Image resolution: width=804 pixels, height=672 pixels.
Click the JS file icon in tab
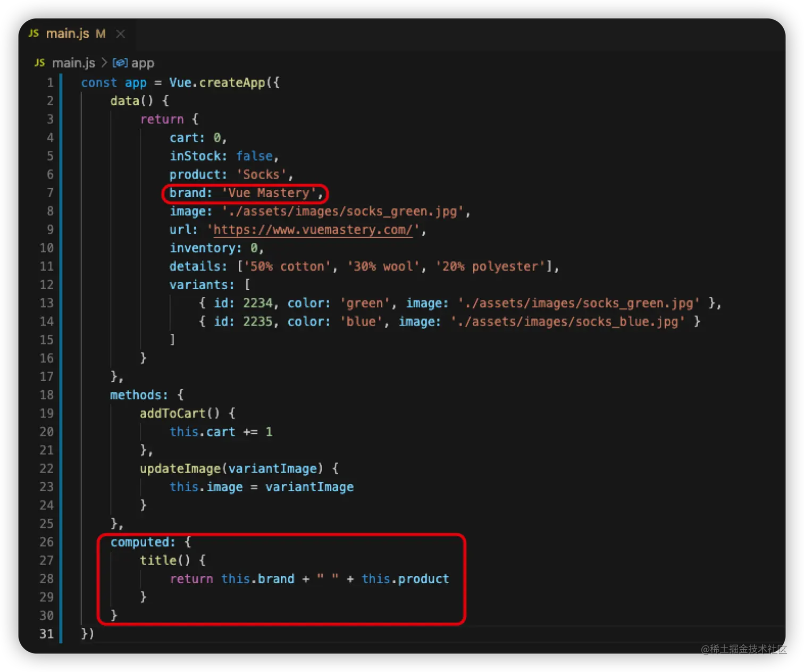pyautogui.click(x=33, y=33)
